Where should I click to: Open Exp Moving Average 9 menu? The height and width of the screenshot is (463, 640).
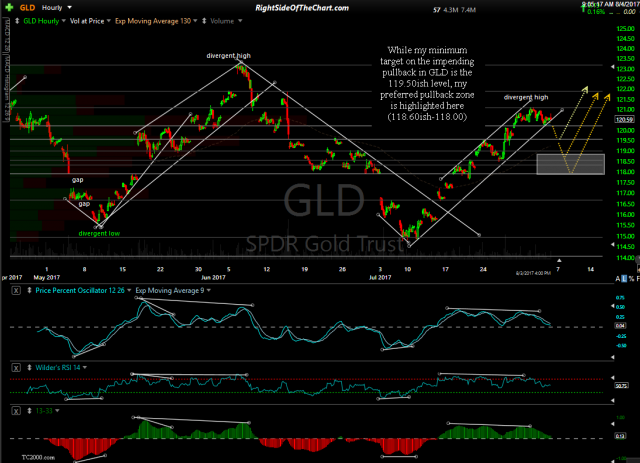pyautogui.click(x=173, y=290)
